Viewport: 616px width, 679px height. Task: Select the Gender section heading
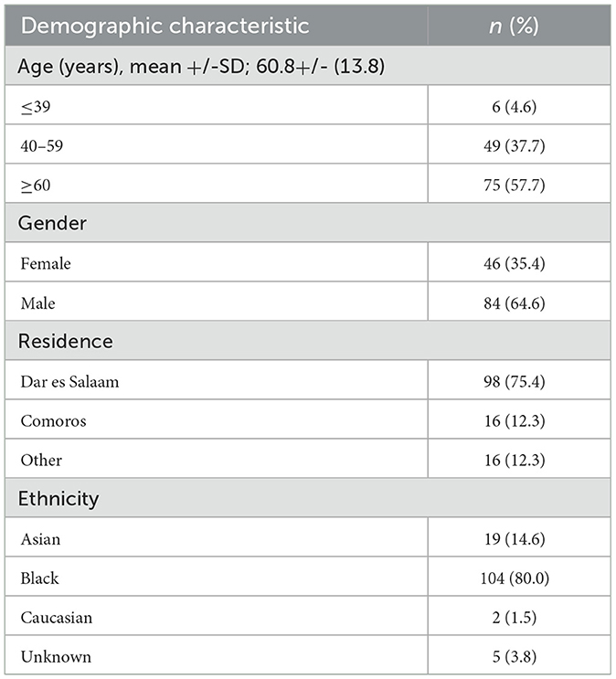tap(52, 223)
